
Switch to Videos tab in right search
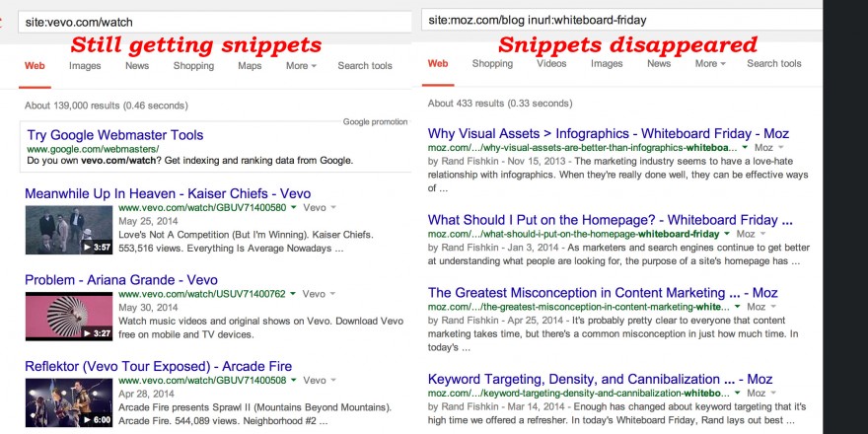pos(551,64)
